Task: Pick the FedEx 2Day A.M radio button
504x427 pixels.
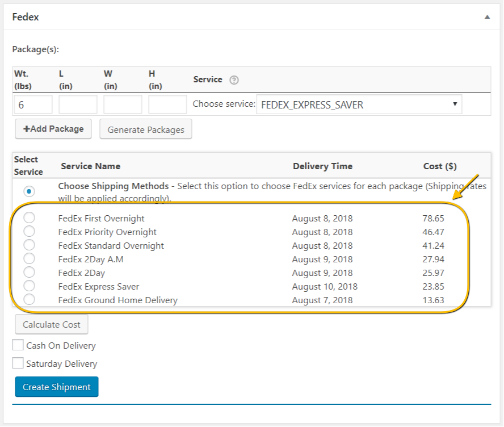Action: [x=29, y=259]
